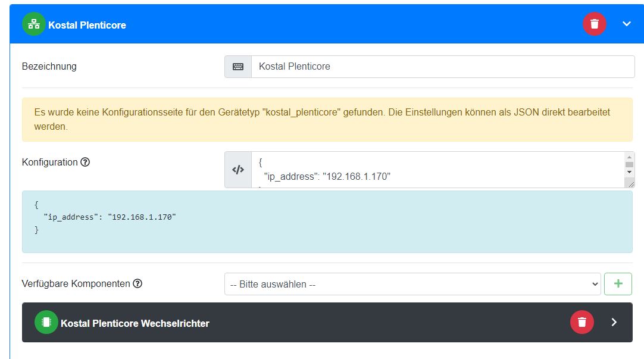Edit the Bezeichnung input field
Viewport: 644px width, 359px height.
point(443,67)
